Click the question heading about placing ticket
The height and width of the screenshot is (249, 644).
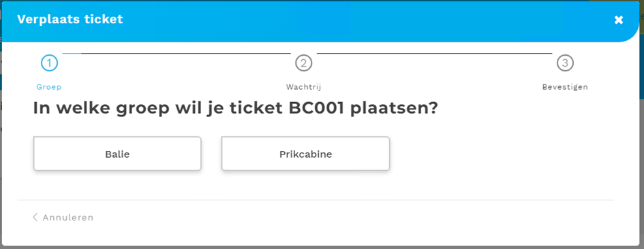coord(236,109)
